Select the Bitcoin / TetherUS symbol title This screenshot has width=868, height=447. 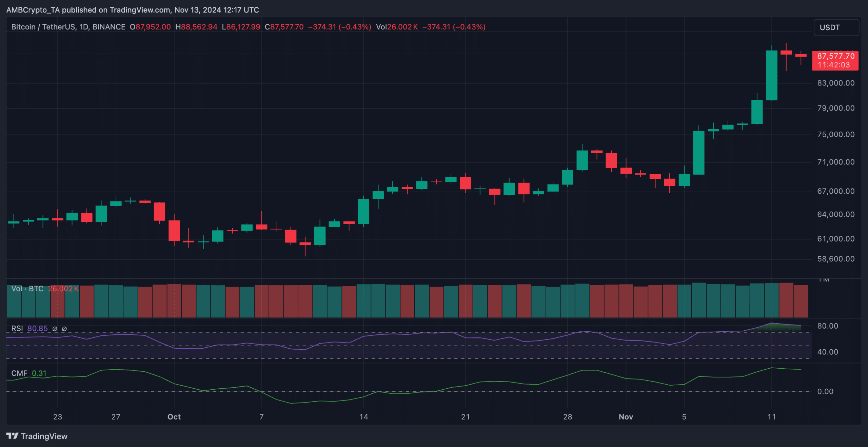68,27
